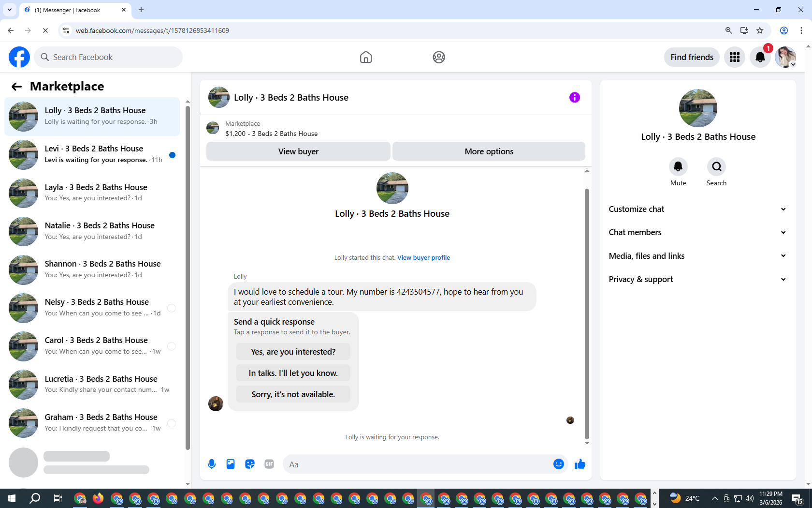Viewport: 812px width, 508px height.
Task: Open Windows notification center icon
Action: (797, 498)
